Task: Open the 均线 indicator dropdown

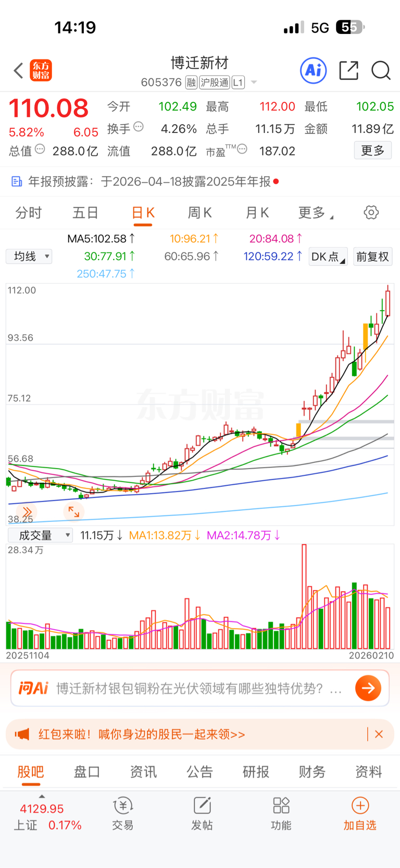Action: point(29,256)
